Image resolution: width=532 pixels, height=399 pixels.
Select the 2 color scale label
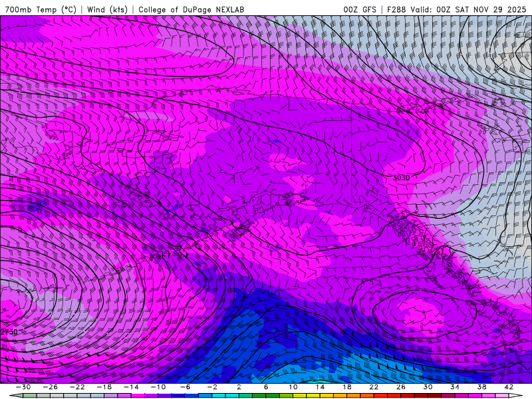239,387
